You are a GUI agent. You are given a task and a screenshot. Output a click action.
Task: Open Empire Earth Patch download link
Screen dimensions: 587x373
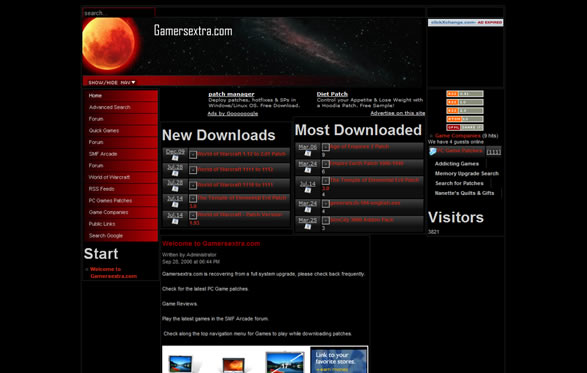pos(367,163)
